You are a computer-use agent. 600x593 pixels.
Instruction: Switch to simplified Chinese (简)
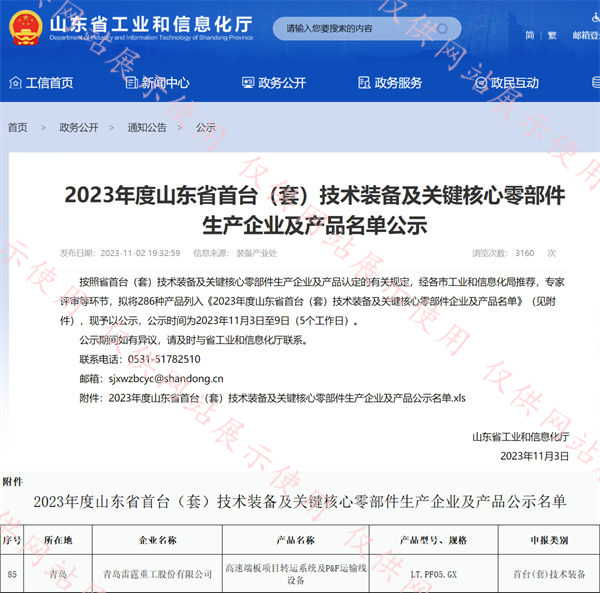[530, 36]
